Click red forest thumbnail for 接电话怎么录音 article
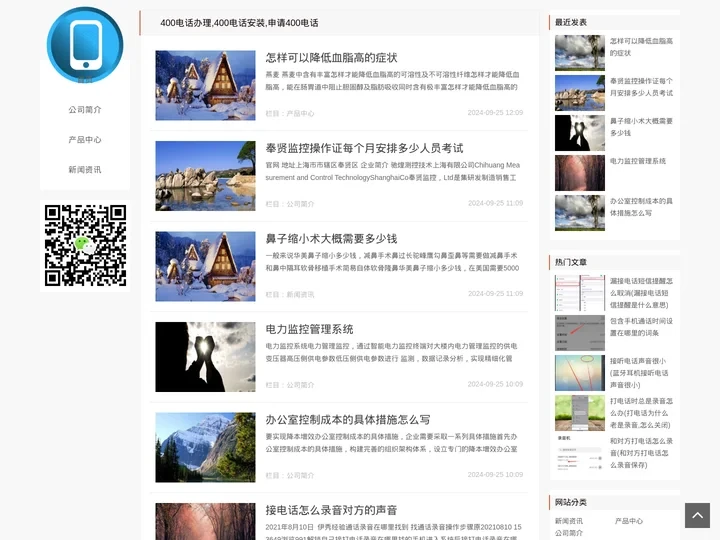Viewport: 720px width, 540px height. (x=205, y=522)
